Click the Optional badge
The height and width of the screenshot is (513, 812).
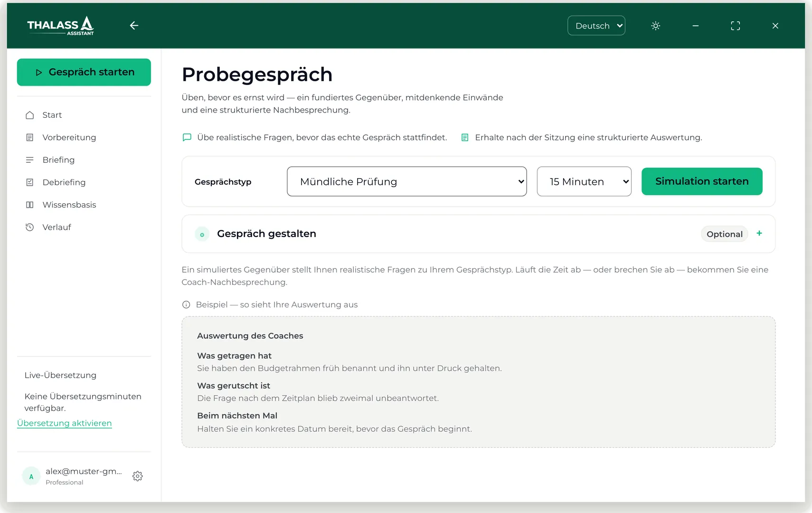pos(725,234)
